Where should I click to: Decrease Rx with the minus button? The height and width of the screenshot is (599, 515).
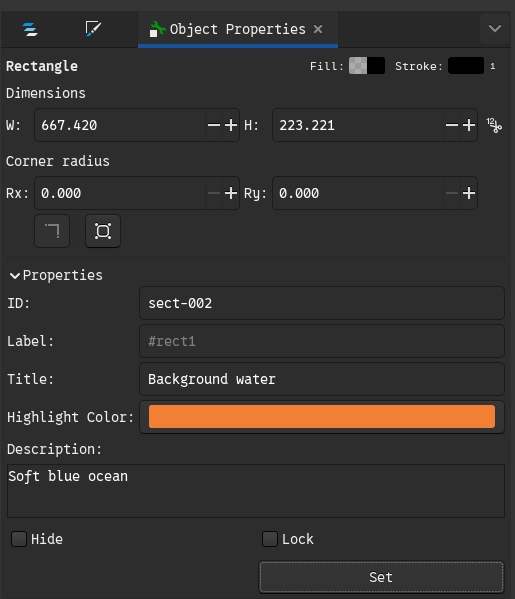[x=214, y=193]
